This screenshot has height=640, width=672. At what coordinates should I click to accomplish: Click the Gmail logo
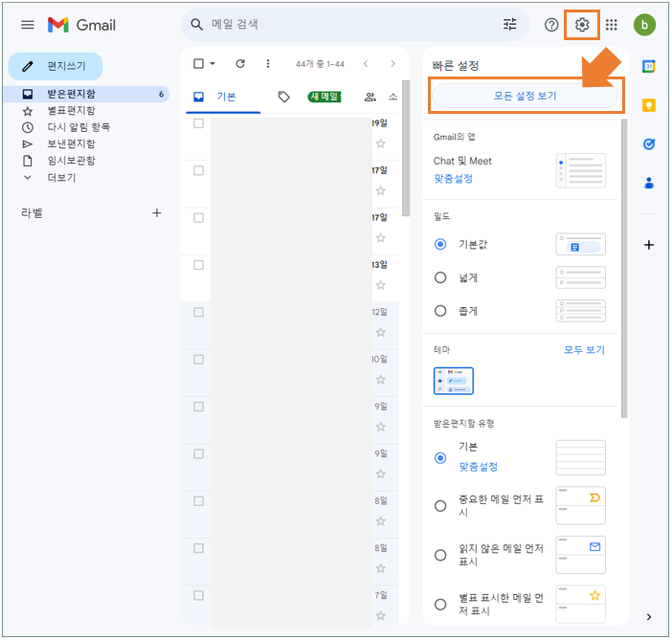[x=81, y=25]
